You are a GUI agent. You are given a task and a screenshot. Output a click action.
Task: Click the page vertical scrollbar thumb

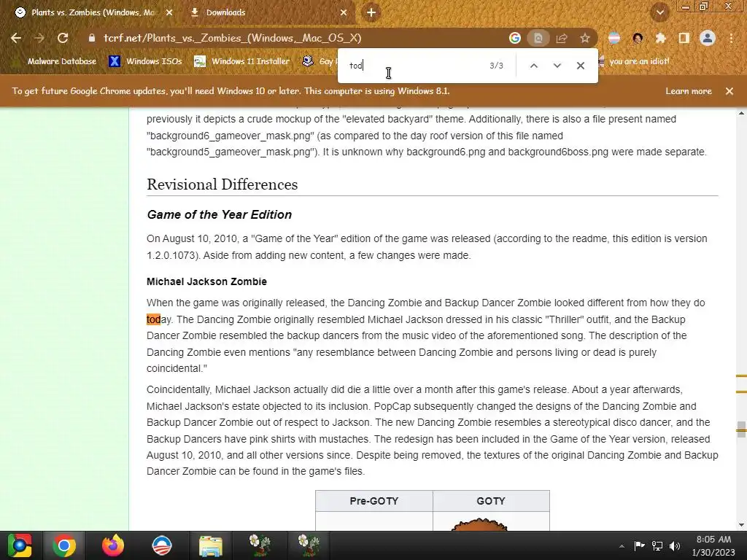coord(741,429)
